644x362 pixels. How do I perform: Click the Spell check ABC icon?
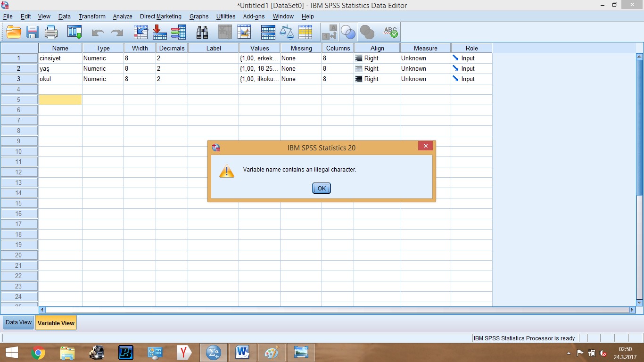pos(391,32)
